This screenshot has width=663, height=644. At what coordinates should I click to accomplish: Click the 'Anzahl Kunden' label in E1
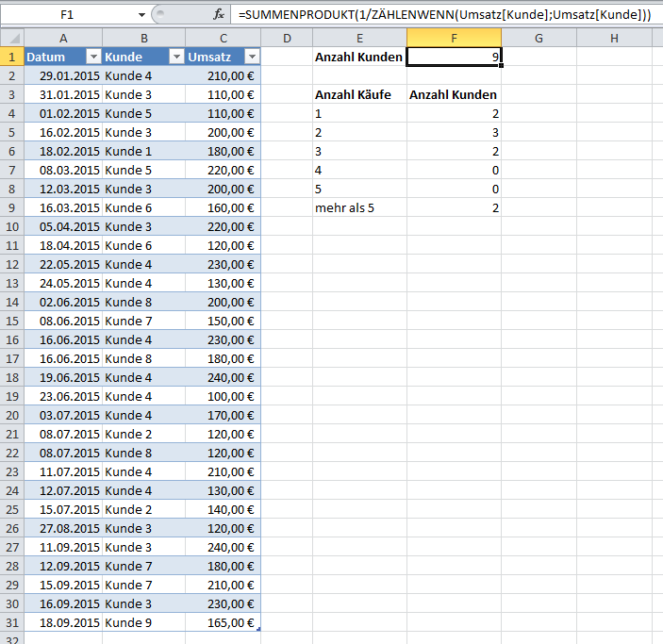[360, 57]
